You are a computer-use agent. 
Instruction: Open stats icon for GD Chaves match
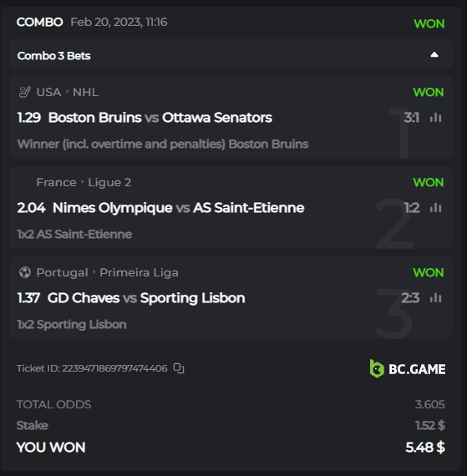coord(436,298)
